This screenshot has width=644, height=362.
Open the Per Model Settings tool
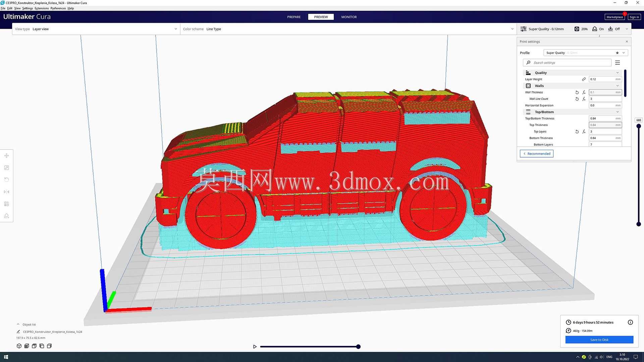[6, 204]
